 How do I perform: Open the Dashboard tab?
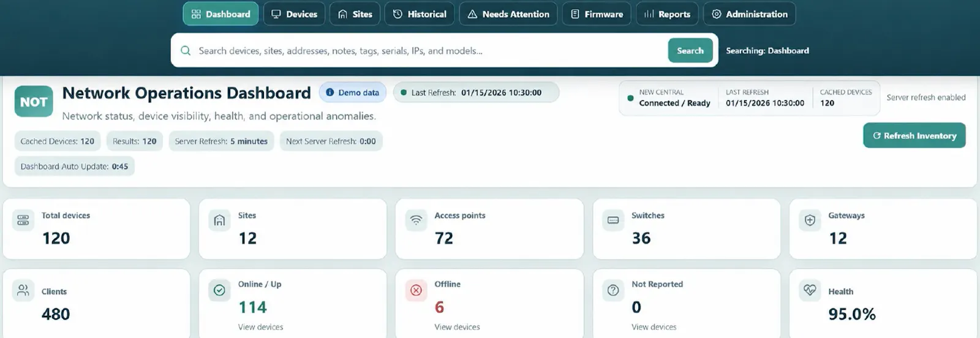221,14
